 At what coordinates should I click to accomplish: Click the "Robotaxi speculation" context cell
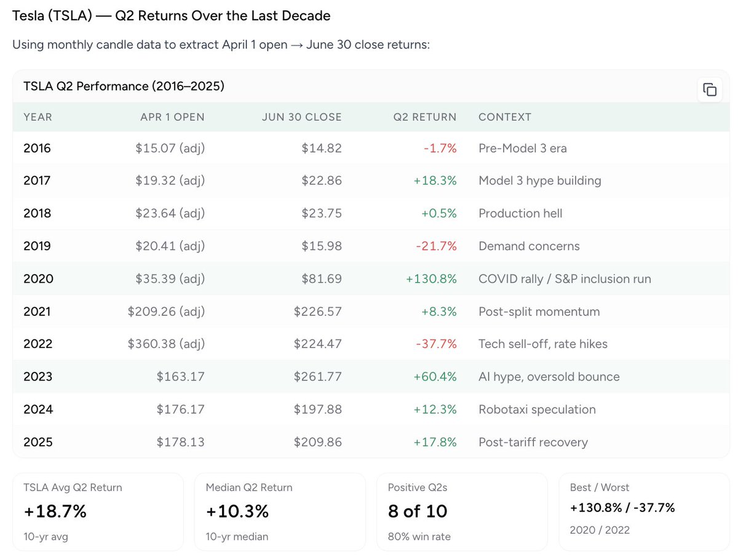click(x=537, y=409)
